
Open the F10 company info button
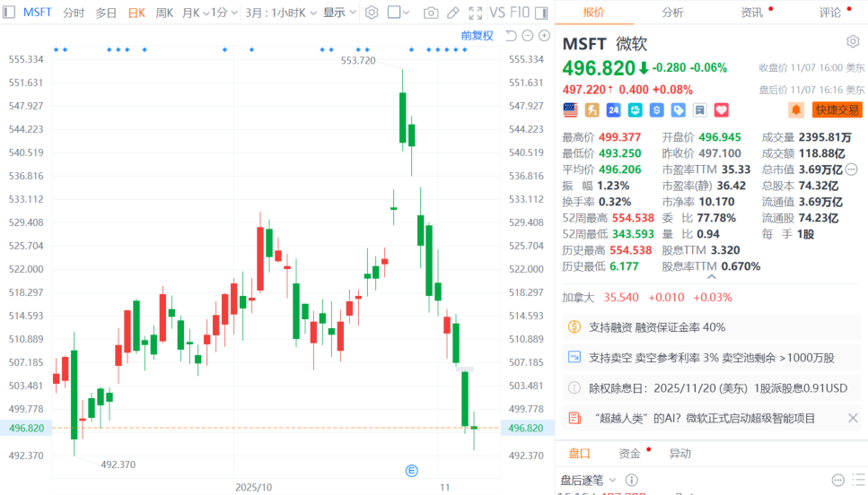coord(519,13)
